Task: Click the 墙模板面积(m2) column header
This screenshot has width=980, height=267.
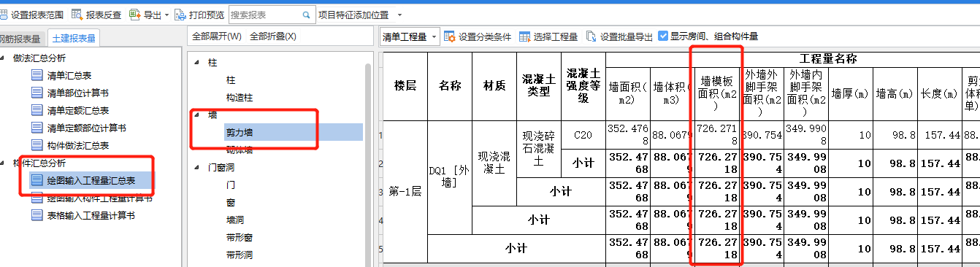Action: point(717,93)
